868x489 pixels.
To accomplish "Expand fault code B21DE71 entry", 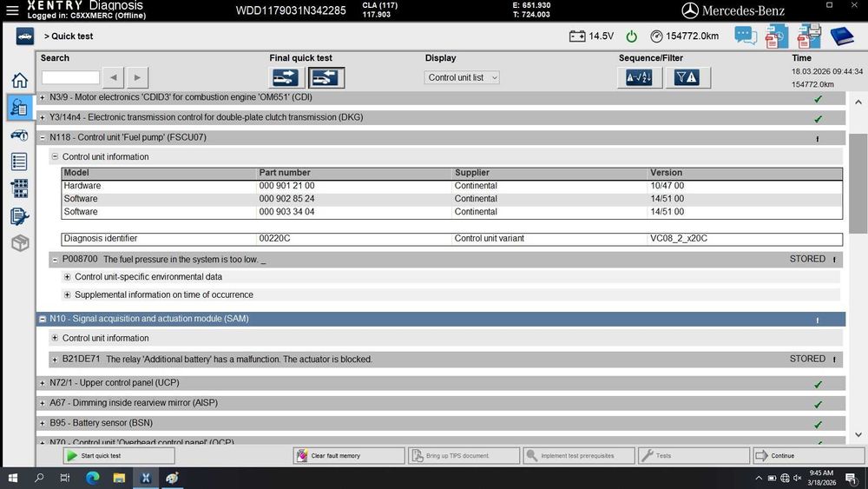I will click(x=55, y=360).
